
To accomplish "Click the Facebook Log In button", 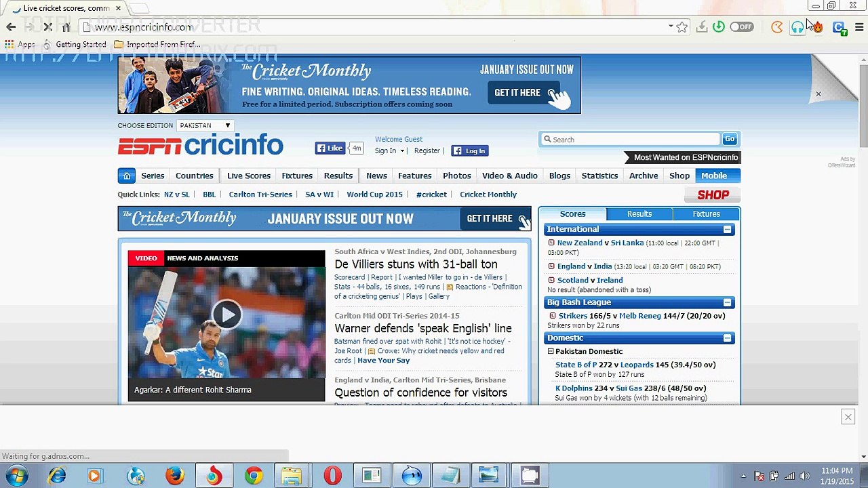I will click(x=470, y=151).
